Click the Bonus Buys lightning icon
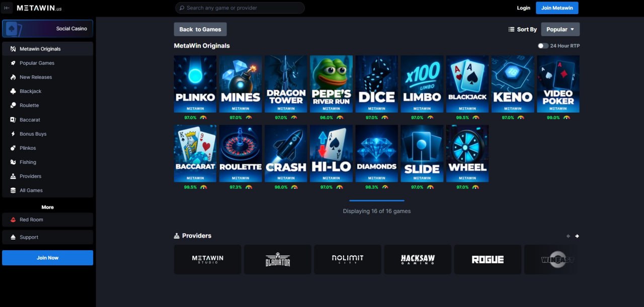The width and height of the screenshot is (644, 307). 13,134
